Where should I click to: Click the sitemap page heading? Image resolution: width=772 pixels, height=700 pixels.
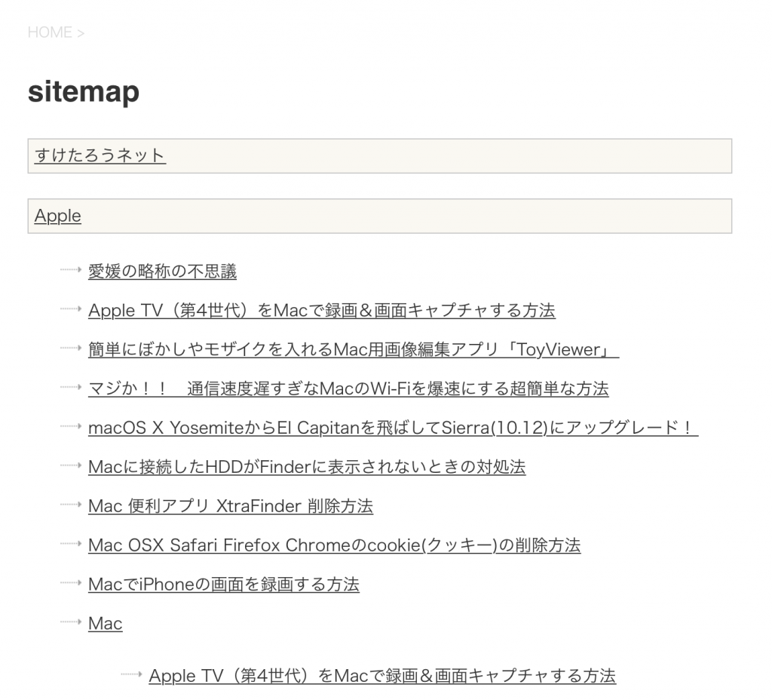pyautogui.click(x=84, y=92)
